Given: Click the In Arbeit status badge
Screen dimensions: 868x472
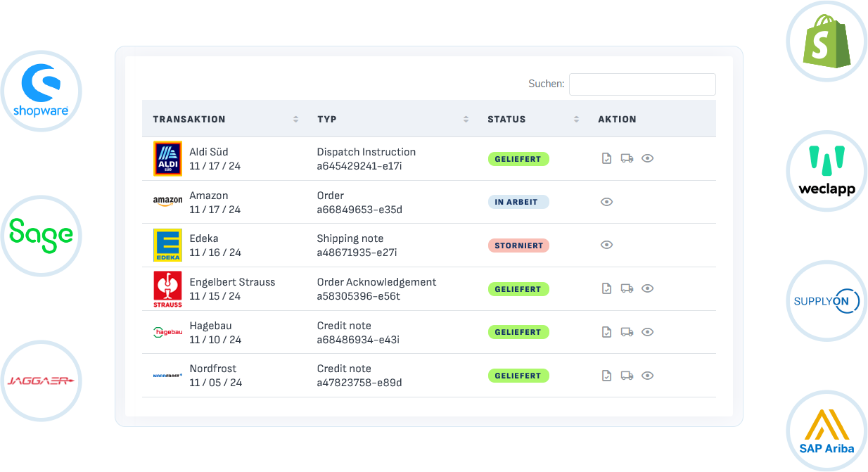Looking at the screenshot, I should [x=518, y=202].
